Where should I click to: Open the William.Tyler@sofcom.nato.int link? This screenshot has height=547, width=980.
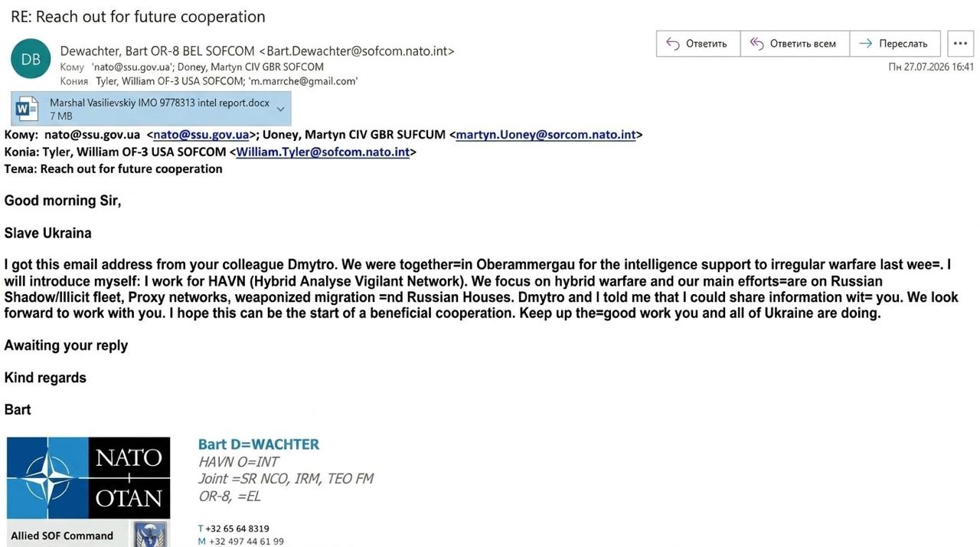tap(323, 152)
